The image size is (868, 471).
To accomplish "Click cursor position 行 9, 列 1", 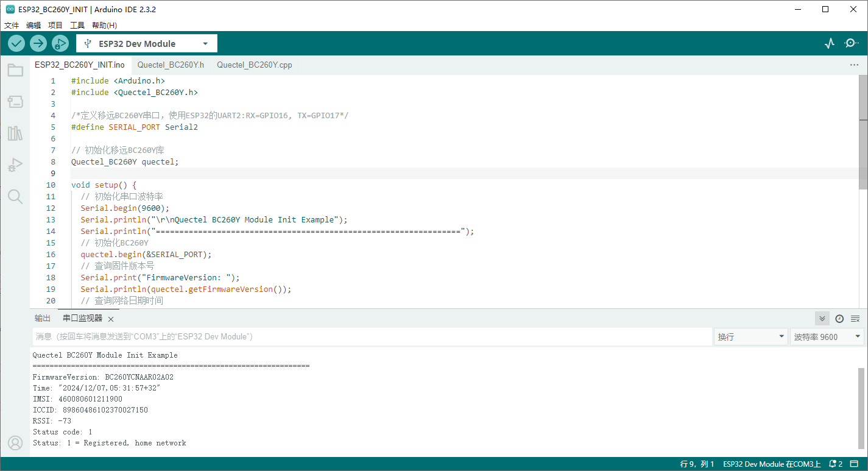I will 697,464.
